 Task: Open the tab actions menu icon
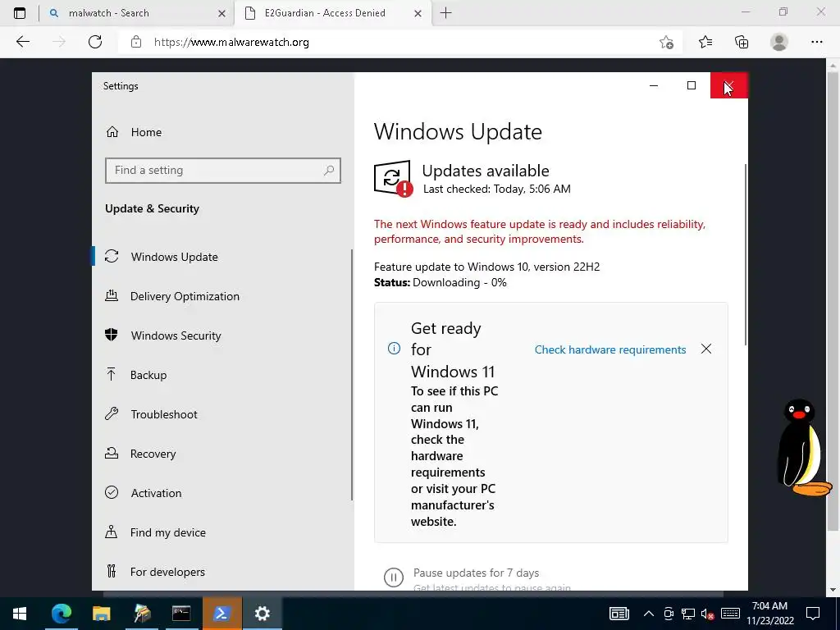(20, 13)
